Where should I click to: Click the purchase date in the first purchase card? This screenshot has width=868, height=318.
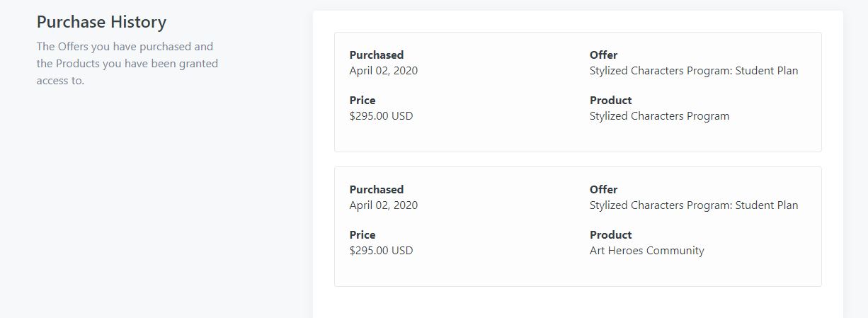coord(383,71)
